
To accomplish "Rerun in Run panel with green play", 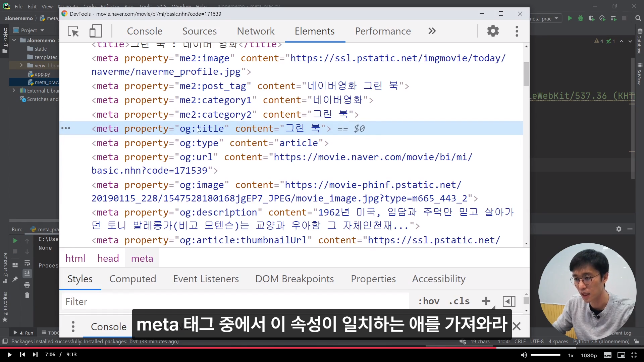I will click(15, 241).
